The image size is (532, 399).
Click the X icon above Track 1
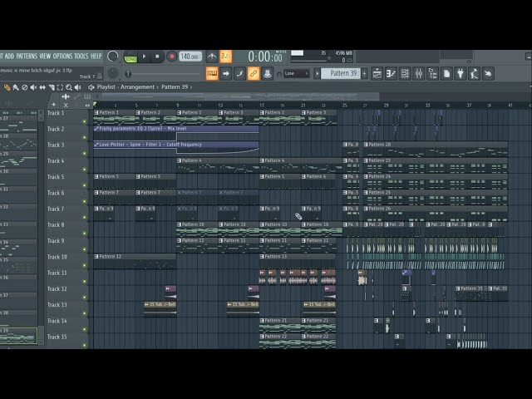coord(66,106)
